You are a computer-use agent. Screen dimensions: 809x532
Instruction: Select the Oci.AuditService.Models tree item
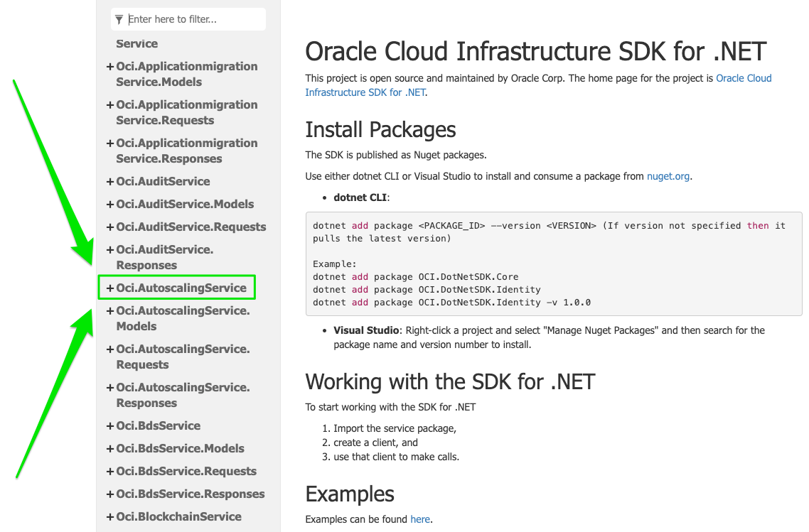pyautogui.click(x=185, y=204)
